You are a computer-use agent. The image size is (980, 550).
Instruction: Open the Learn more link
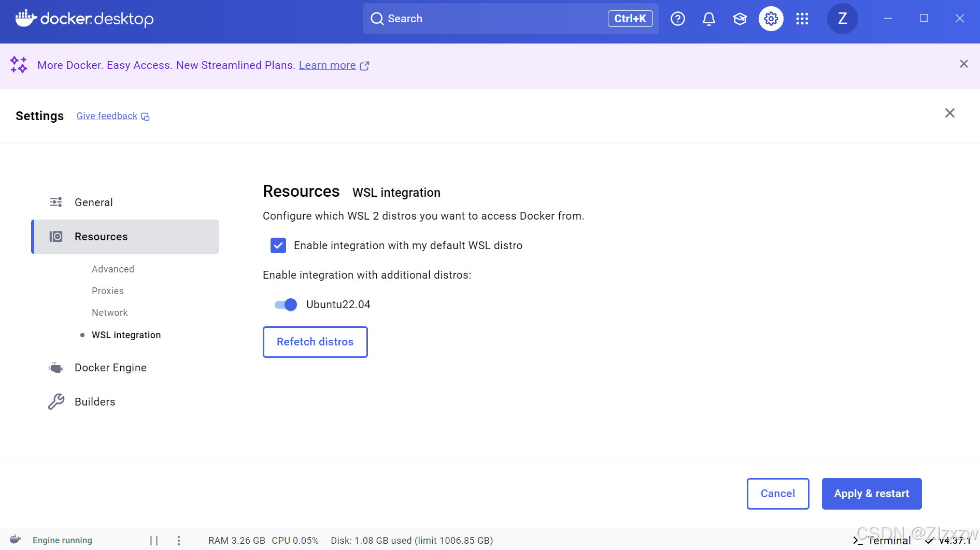pyautogui.click(x=328, y=65)
